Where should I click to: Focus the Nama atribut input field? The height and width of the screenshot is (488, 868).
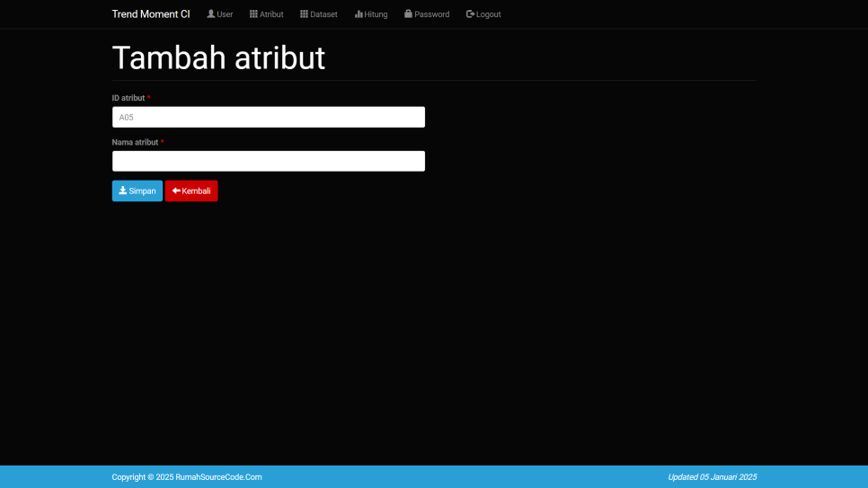(269, 161)
